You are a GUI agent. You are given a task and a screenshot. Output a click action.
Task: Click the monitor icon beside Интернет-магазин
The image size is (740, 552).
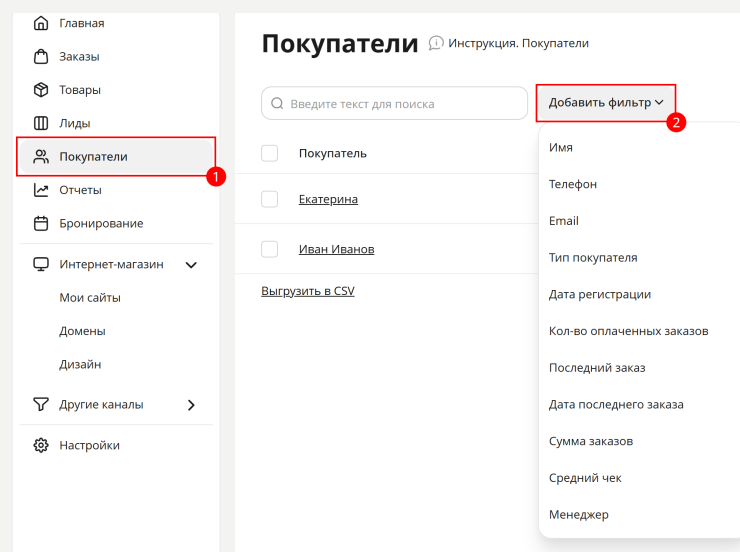coord(41,264)
